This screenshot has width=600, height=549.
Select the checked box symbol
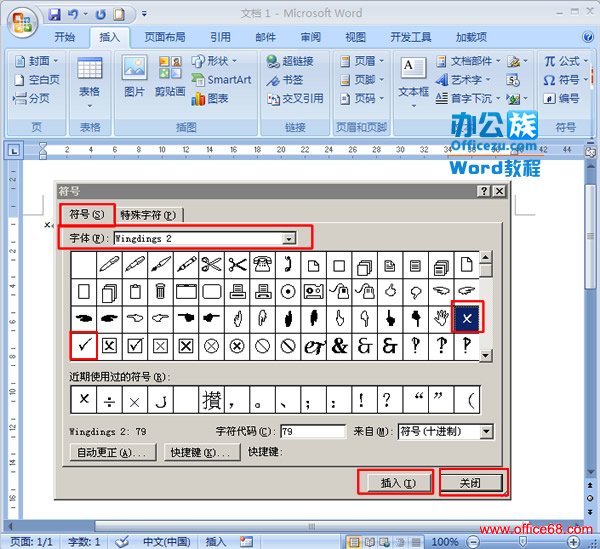[135, 346]
